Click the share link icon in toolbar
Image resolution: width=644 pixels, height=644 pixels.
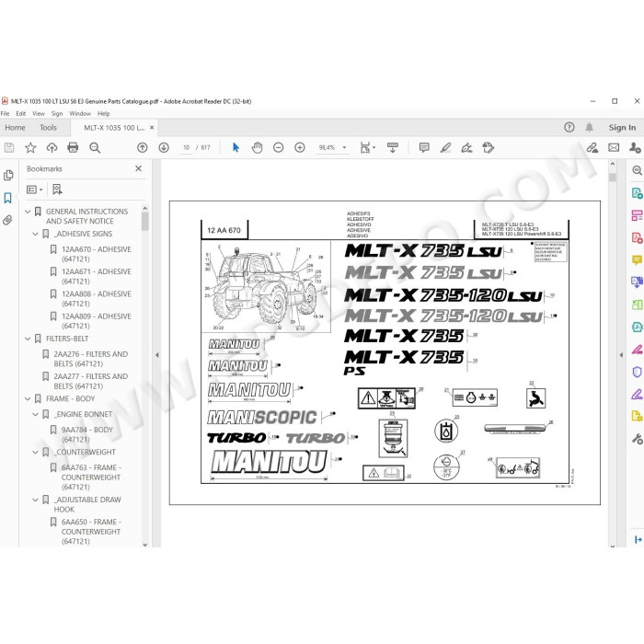[592, 147]
